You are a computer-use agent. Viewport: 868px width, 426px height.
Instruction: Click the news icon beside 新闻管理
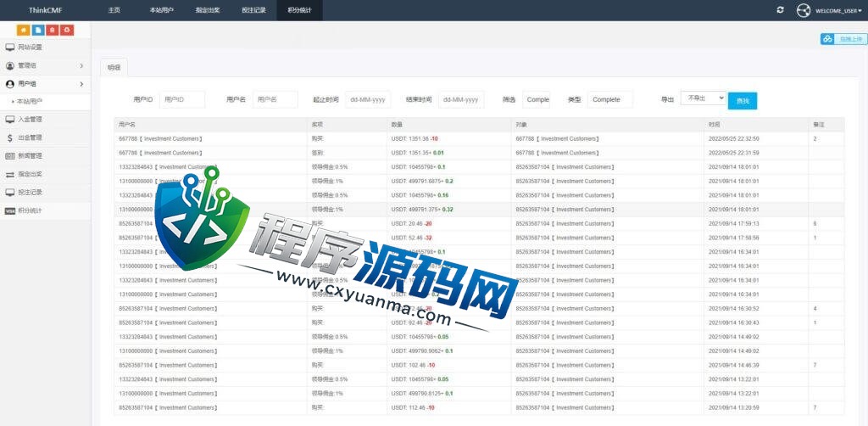10,155
